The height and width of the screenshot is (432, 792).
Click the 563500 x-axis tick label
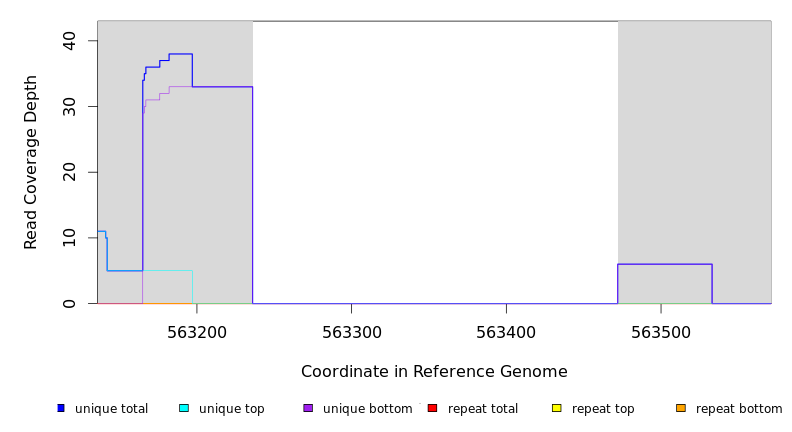[661, 332]
